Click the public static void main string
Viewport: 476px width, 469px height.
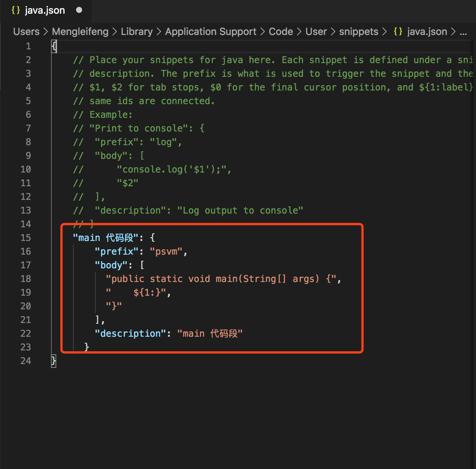221,279
